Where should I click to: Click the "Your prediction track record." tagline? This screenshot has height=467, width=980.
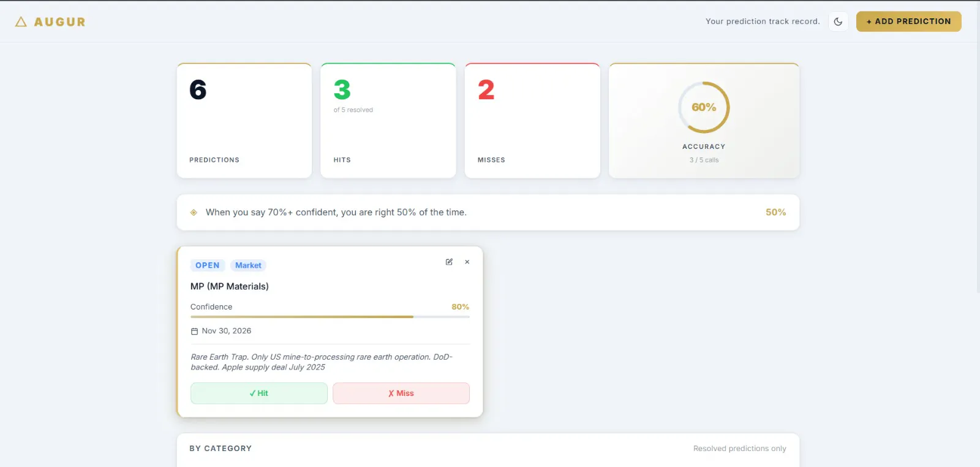(x=763, y=21)
